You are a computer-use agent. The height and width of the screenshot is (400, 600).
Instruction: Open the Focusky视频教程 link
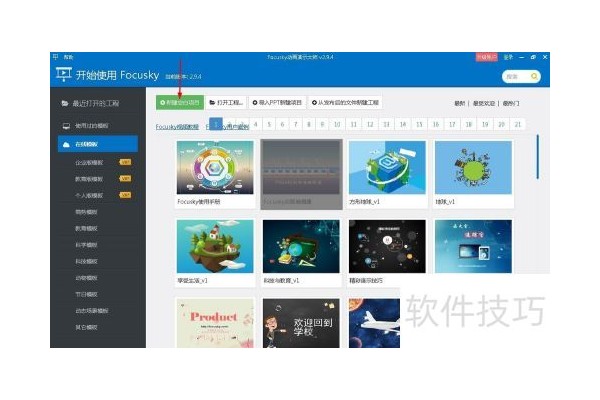click(x=177, y=127)
